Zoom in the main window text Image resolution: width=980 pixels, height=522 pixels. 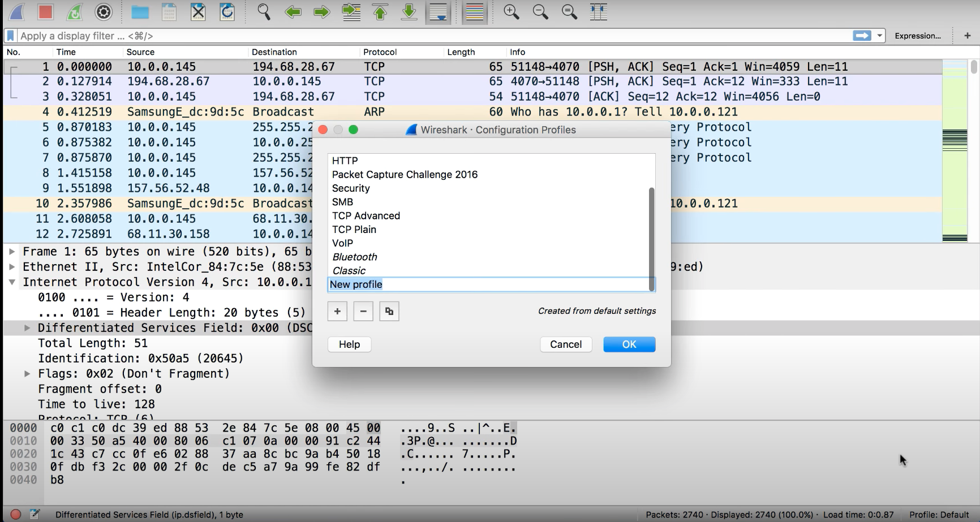(x=512, y=12)
